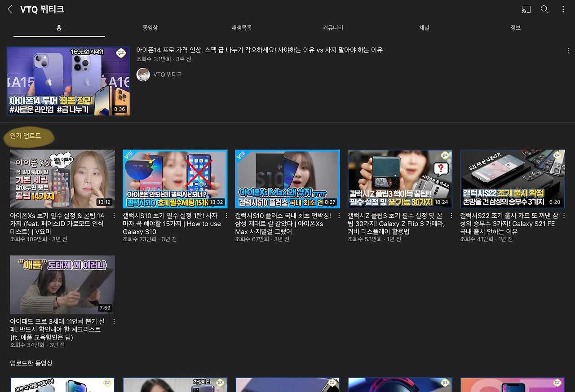Screen dimensions: 575x392
Task: Open the search icon
Action: click(x=544, y=9)
